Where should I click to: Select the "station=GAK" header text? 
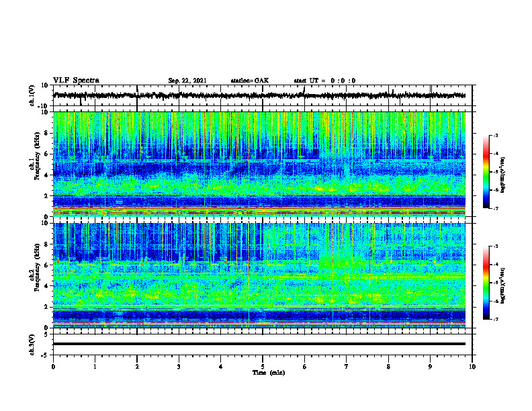click(x=250, y=81)
